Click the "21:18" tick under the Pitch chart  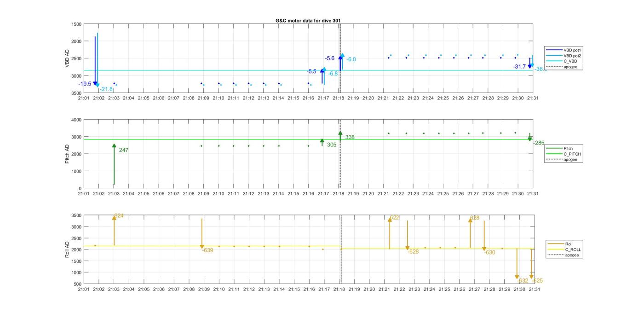[x=338, y=193]
